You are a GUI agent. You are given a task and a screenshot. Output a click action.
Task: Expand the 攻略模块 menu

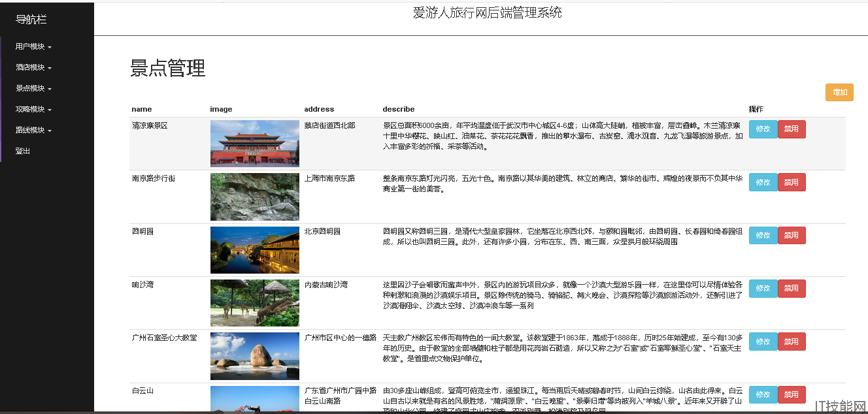tap(33, 110)
